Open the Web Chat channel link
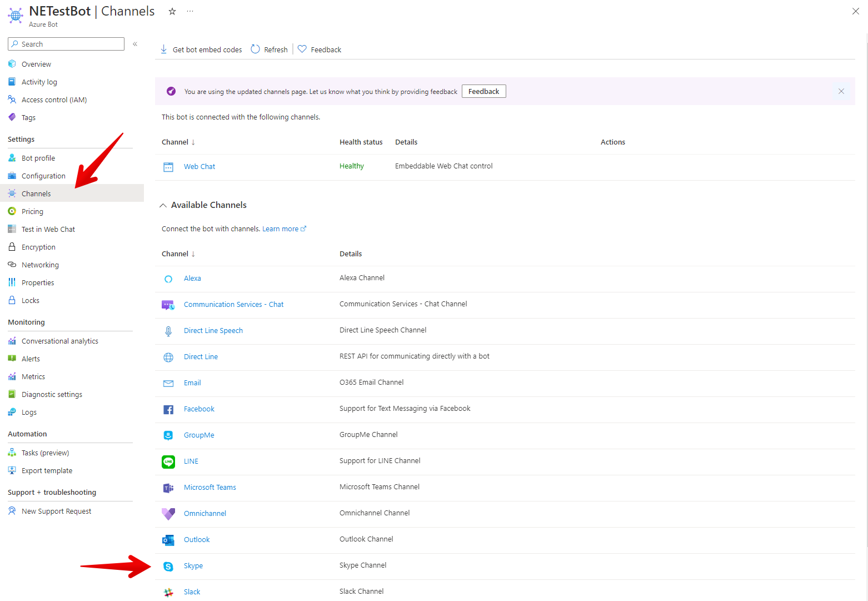Image resolution: width=868 pixels, height=601 pixels. coord(199,167)
